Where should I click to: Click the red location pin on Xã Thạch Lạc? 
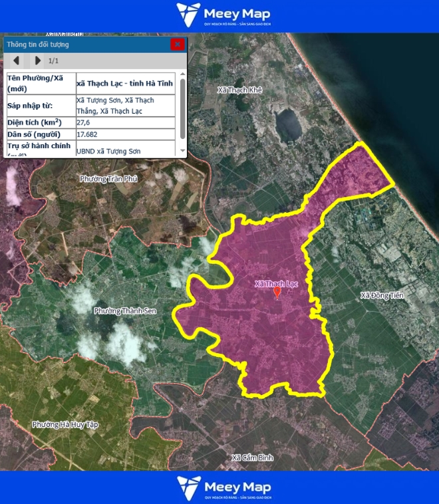[277, 293]
